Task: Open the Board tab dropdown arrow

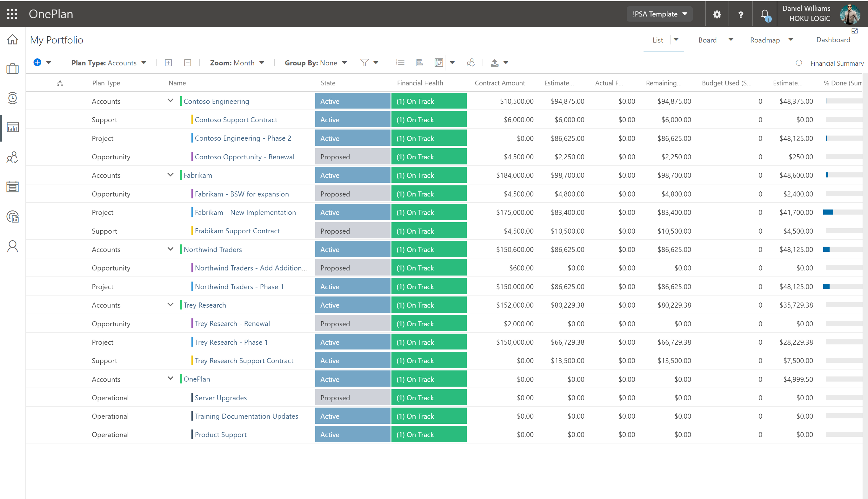Action: (731, 40)
